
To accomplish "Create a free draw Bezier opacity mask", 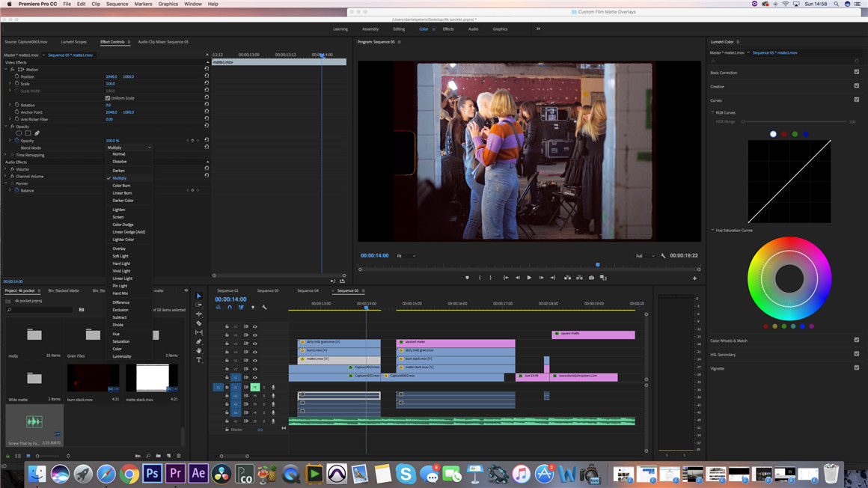I will click(x=37, y=133).
